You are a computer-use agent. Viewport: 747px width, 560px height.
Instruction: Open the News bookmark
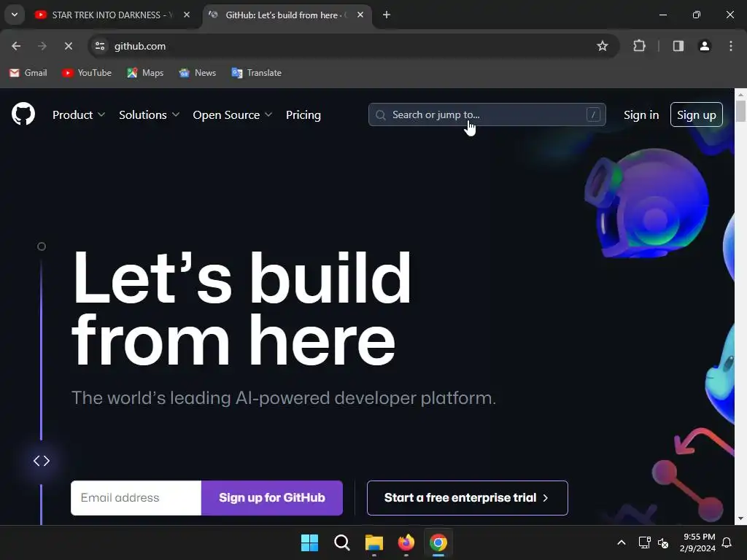197,73
